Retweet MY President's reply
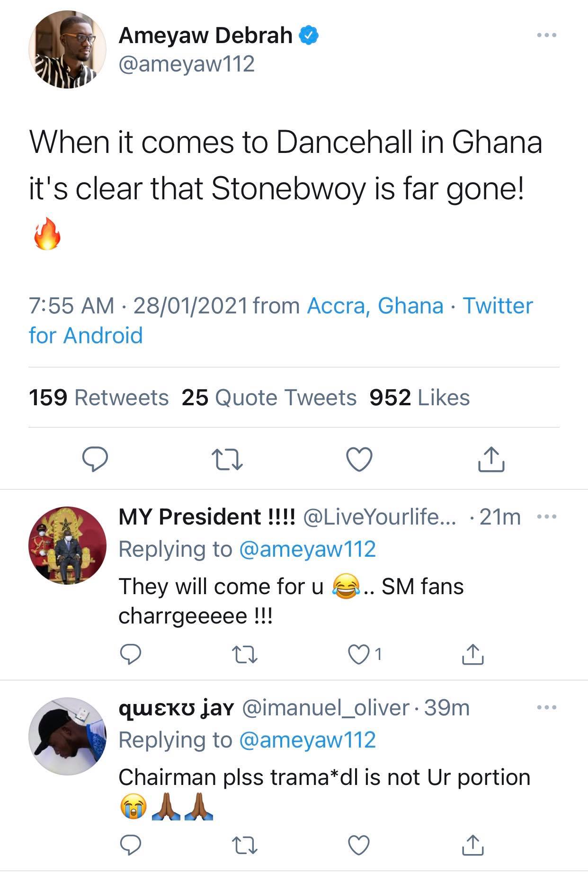The image size is (588, 873). (x=245, y=654)
